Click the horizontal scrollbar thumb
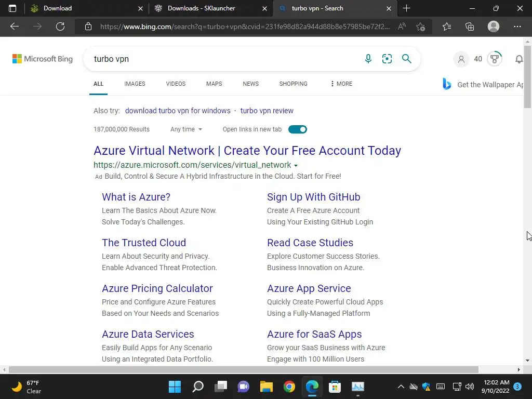Screen dimensions: 532x399 click(243, 369)
